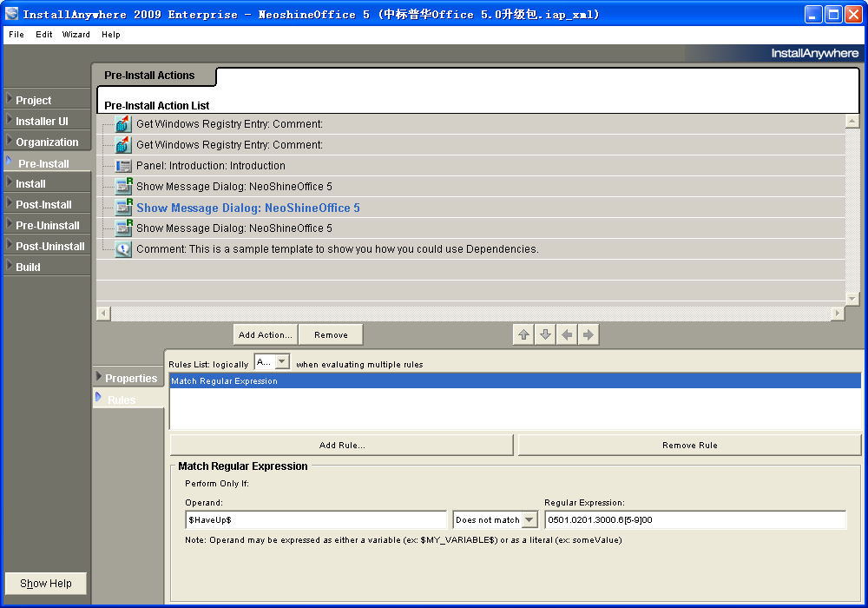Select the highlighted Show Message Dialog row
868x608 pixels.
pos(470,208)
